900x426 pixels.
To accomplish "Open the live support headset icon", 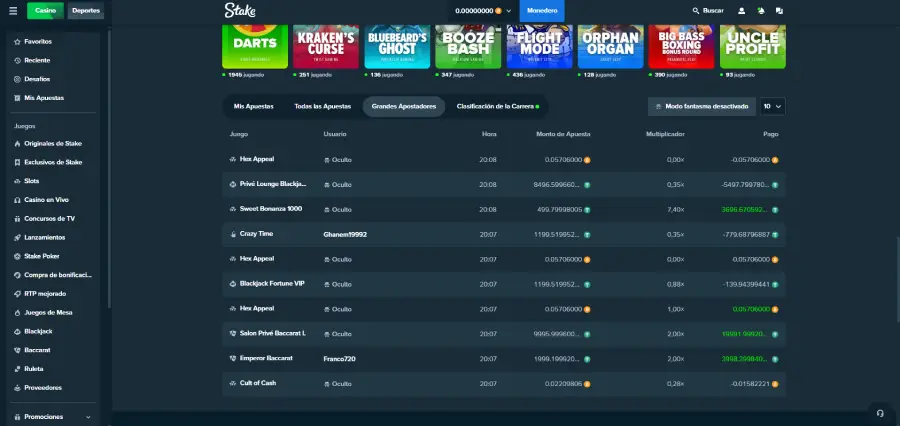I will tap(879, 413).
